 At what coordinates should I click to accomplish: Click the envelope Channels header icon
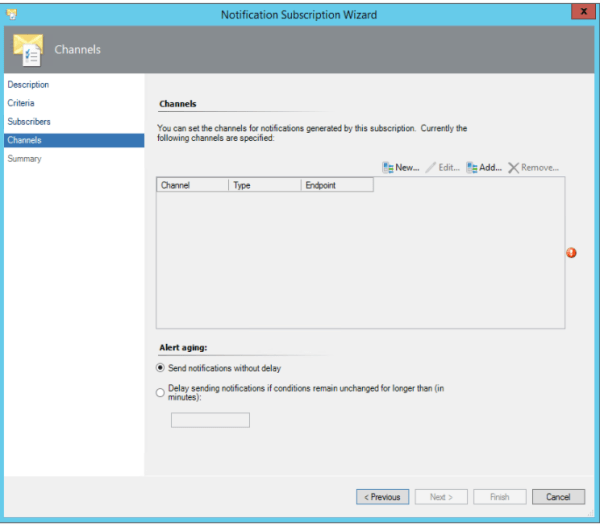tap(27, 48)
